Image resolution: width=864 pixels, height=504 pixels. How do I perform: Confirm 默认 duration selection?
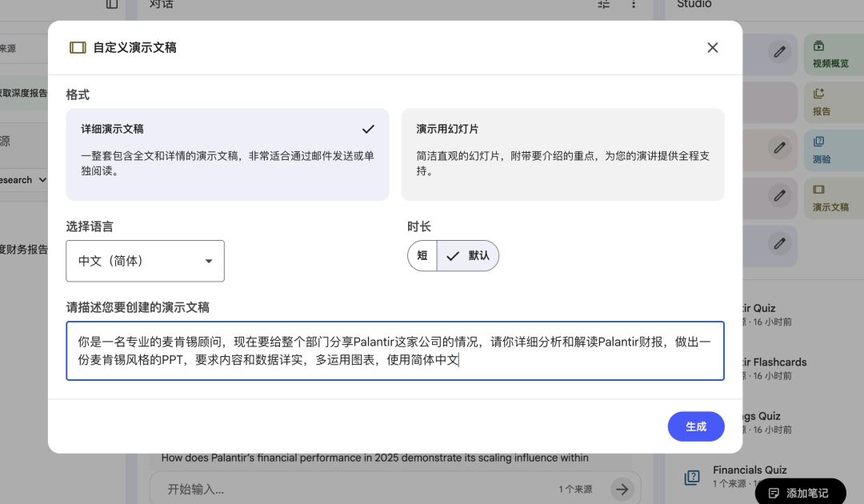click(x=468, y=255)
